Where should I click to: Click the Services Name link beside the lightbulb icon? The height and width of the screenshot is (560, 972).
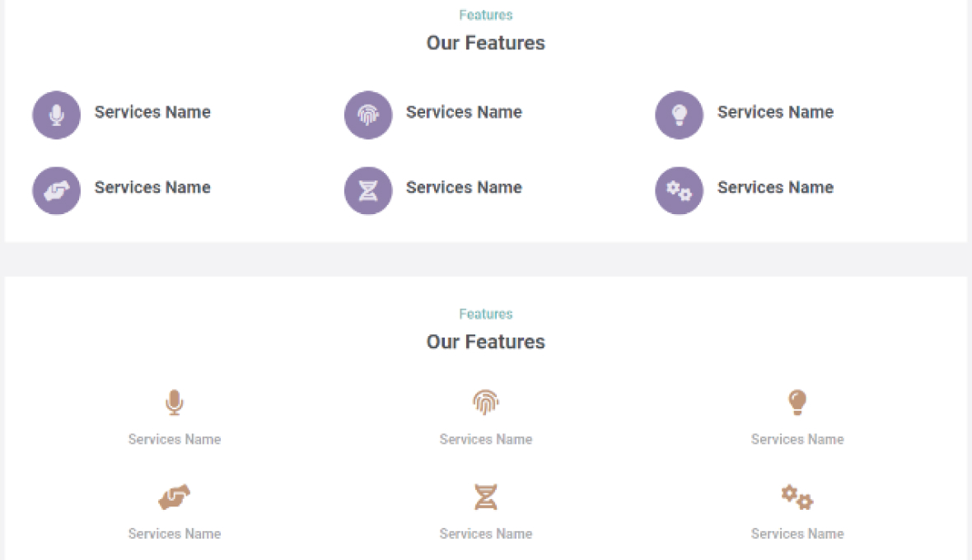click(775, 112)
